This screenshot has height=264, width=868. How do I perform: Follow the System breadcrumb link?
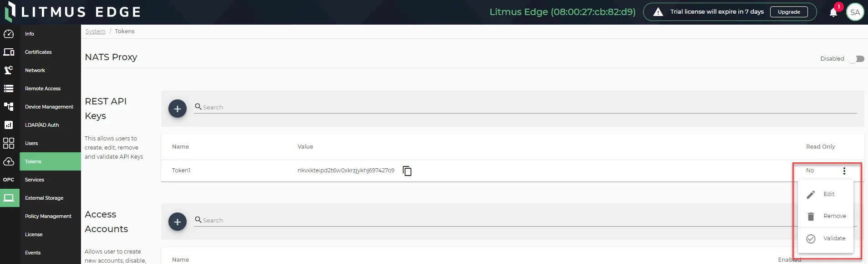click(x=95, y=31)
